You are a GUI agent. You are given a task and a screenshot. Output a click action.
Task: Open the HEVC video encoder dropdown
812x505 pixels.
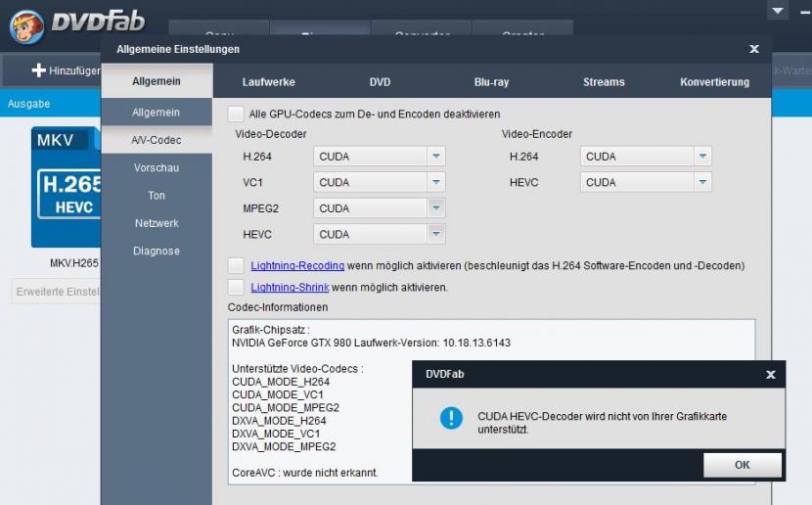click(701, 182)
